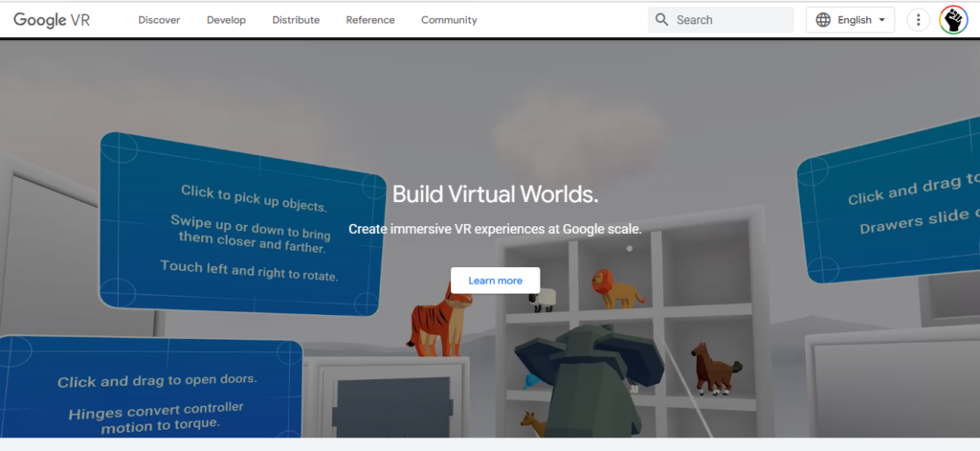The image size is (980, 451).
Task: Open the Discover menu
Action: tap(159, 20)
